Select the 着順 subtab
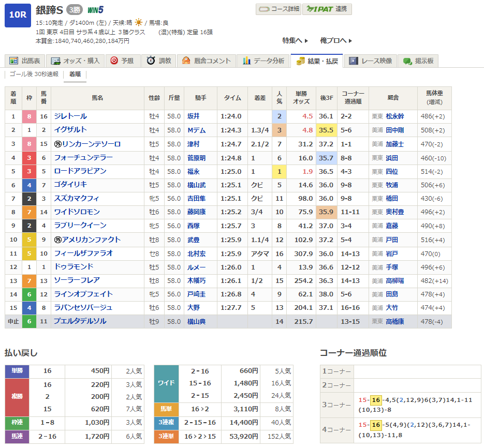The width and height of the screenshot is (484, 448). 75,74
